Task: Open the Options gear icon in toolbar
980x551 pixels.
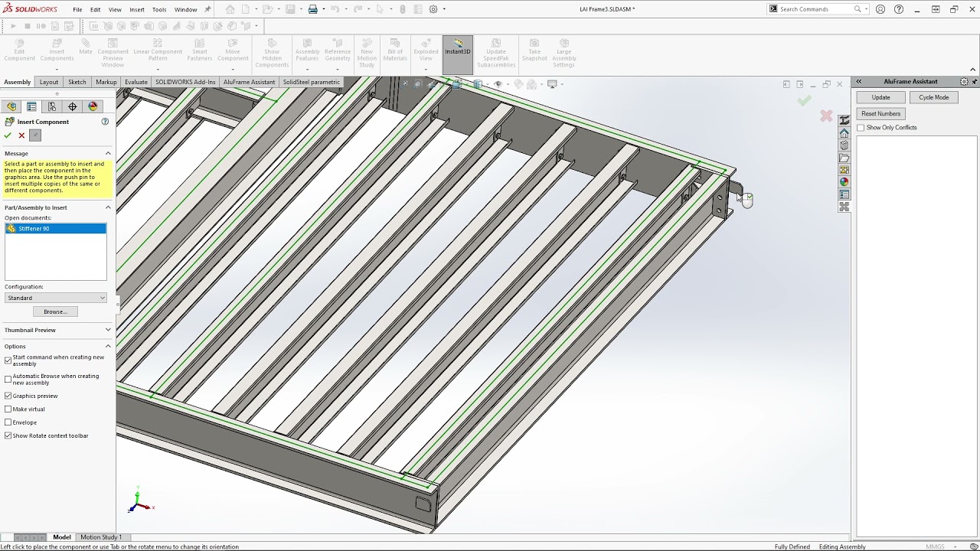Action: pyautogui.click(x=433, y=9)
